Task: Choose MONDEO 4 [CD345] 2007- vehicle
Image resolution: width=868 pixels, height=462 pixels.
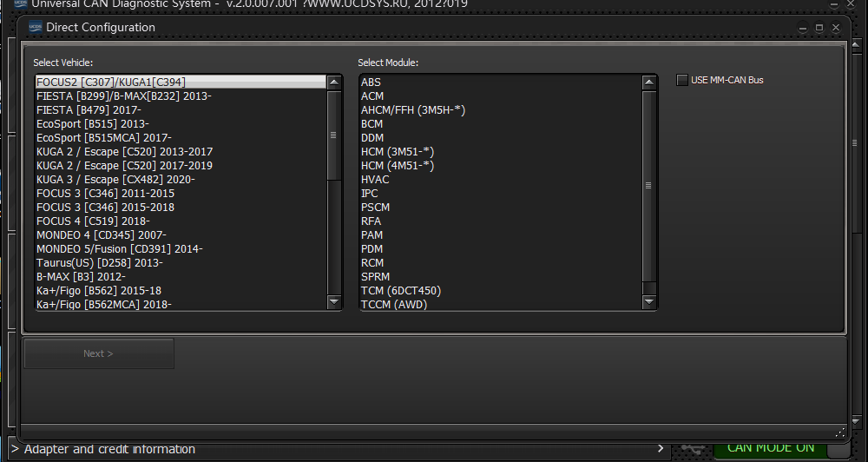Action: (x=181, y=234)
